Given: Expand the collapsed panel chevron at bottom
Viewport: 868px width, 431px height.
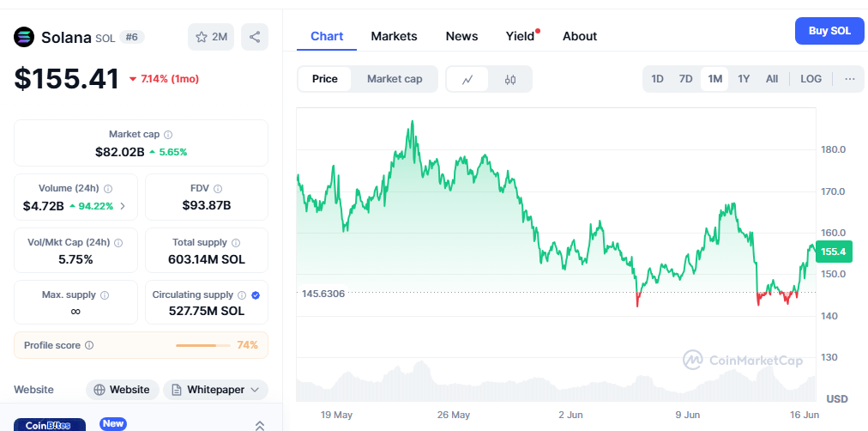Looking at the screenshot, I should coord(260,425).
